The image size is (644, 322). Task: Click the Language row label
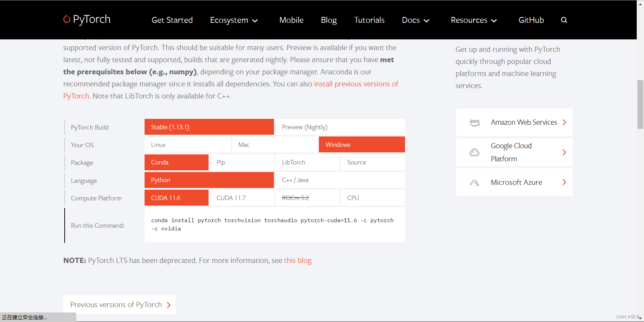click(x=84, y=181)
